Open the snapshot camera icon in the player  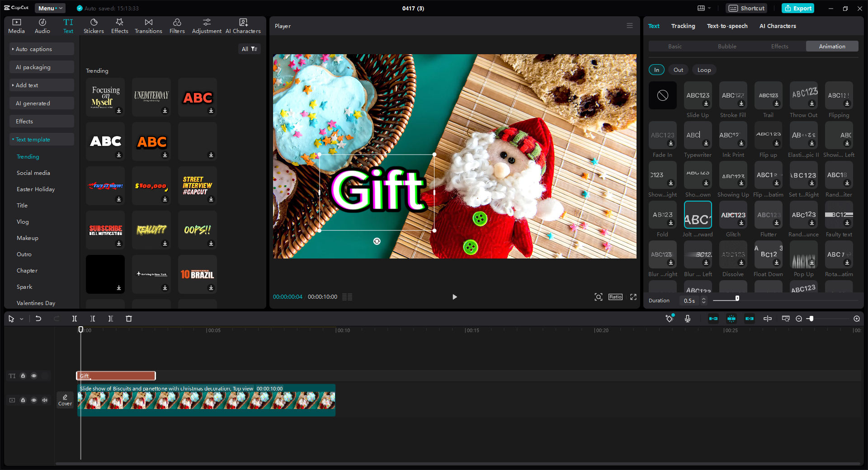pyautogui.click(x=598, y=297)
